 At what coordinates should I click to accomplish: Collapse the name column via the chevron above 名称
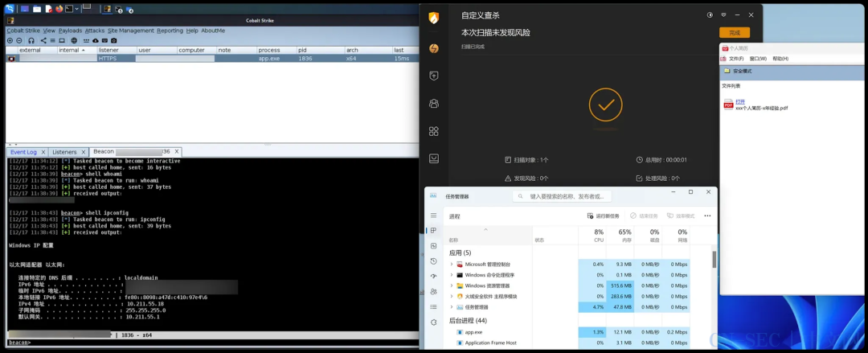point(486,229)
